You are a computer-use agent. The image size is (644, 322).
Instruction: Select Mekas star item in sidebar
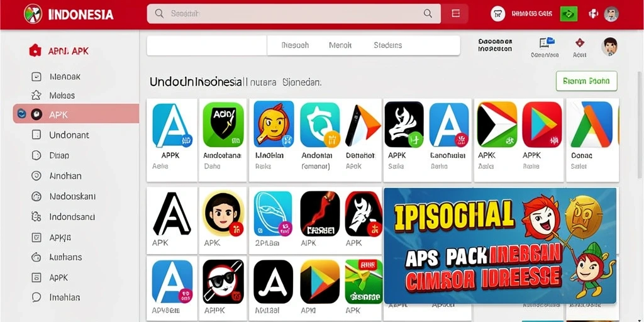(x=54, y=96)
